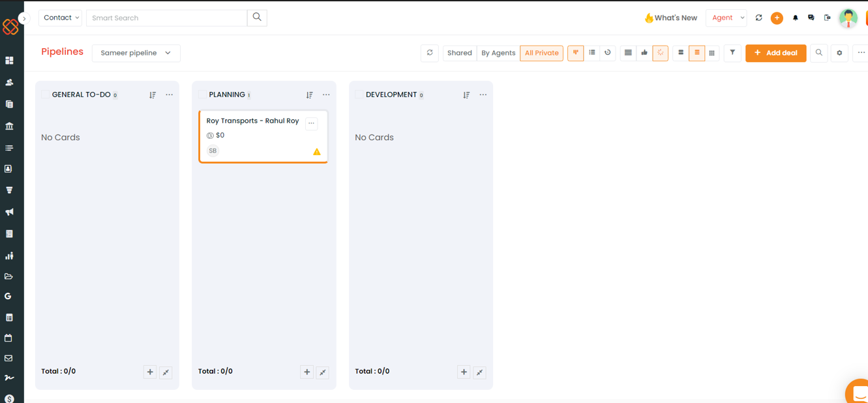Open the pipeline search magnifier icon

tap(819, 53)
